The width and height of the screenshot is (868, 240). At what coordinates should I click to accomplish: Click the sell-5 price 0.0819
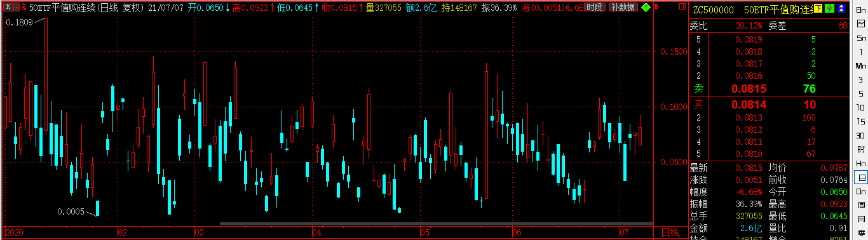click(x=749, y=39)
